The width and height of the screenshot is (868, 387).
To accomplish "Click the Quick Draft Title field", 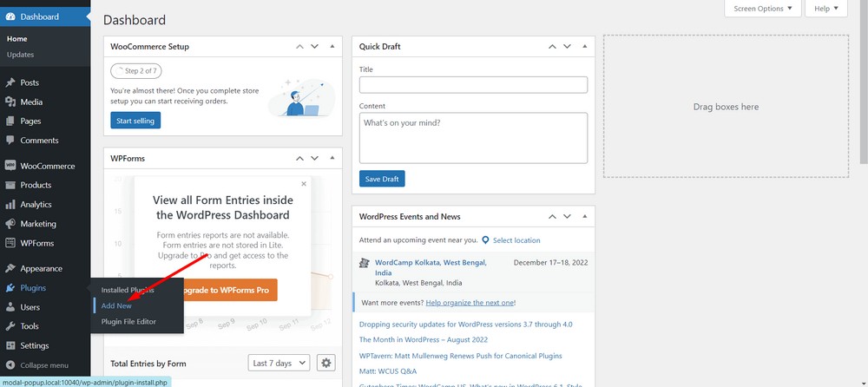I will [473, 85].
